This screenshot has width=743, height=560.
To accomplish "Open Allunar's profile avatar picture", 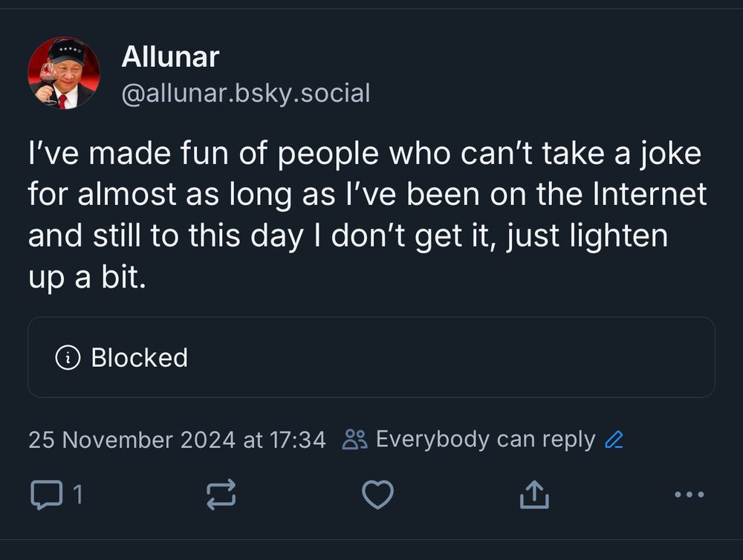I will click(64, 74).
